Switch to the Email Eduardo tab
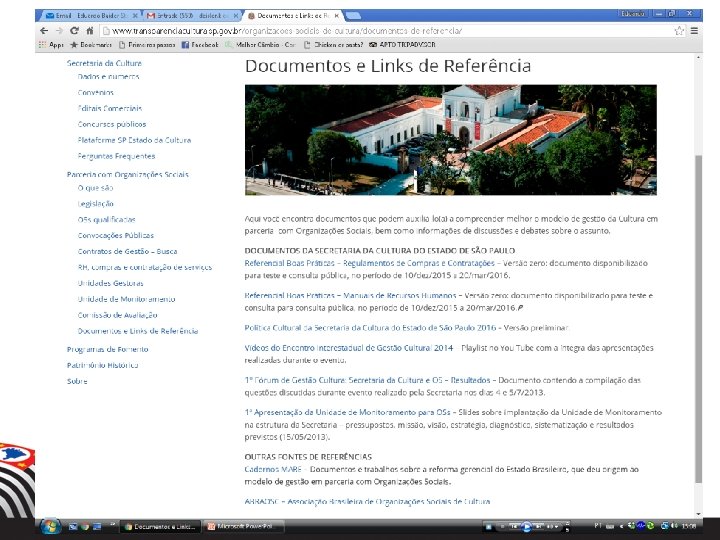720x540 pixels. point(90,16)
